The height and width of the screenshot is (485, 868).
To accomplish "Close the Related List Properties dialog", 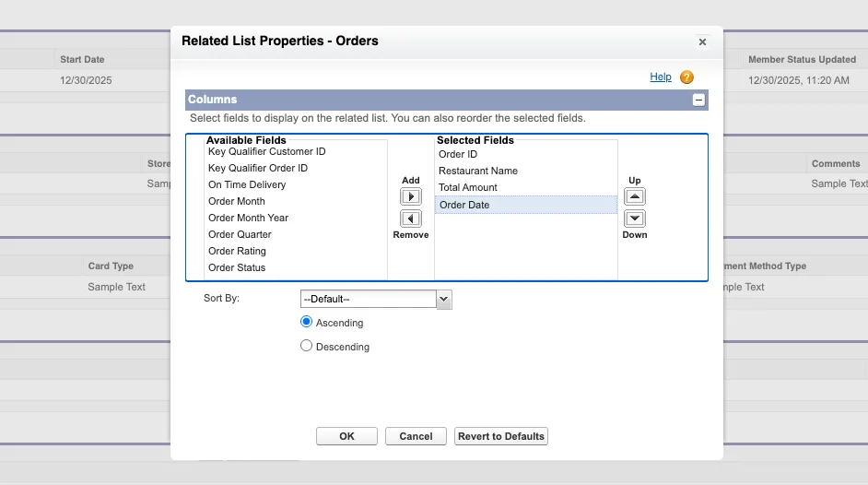I will [x=702, y=41].
